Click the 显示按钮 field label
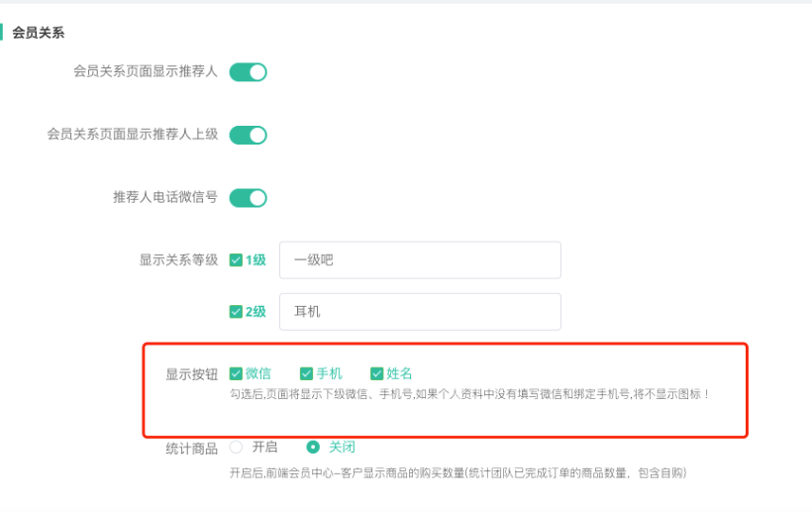Image resolution: width=812 pixels, height=512 pixels. point(191,374)
